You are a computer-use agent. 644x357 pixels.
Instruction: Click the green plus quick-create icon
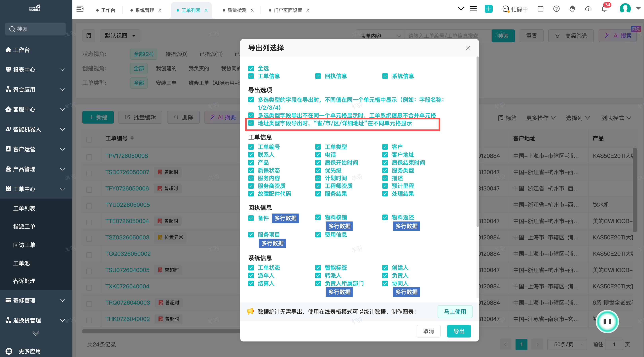(x=488, y=9)
